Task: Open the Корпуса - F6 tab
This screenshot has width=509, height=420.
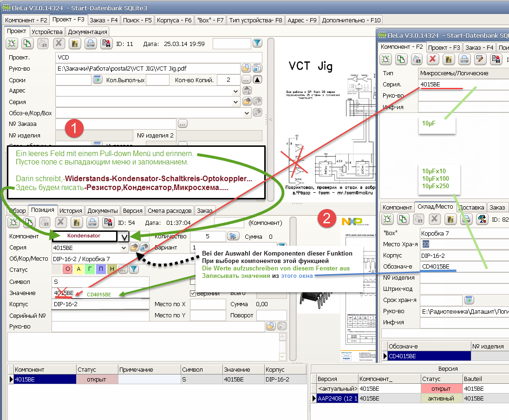Action: point(174,20)
